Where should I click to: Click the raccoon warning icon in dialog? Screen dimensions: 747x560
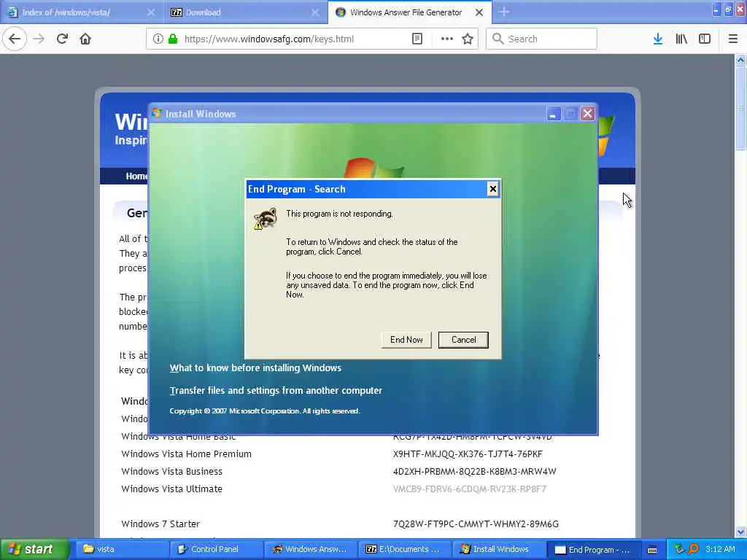(x=265, y=218)
